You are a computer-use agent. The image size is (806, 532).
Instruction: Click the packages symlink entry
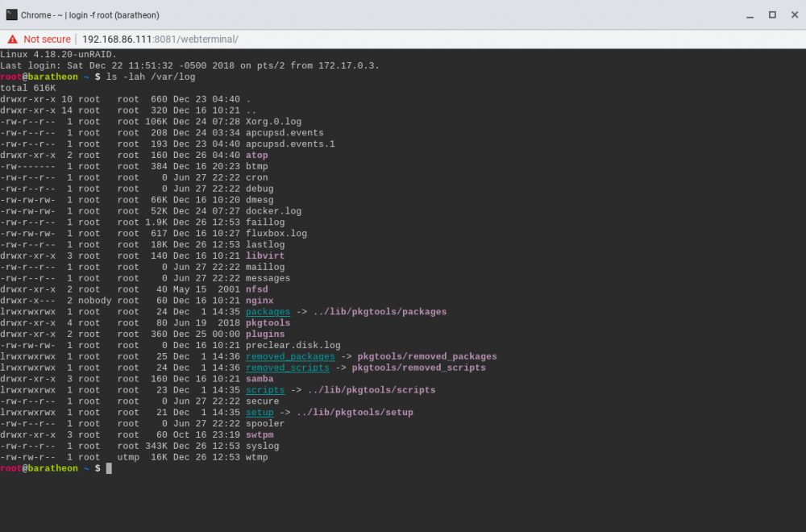[x=268, y=312]
